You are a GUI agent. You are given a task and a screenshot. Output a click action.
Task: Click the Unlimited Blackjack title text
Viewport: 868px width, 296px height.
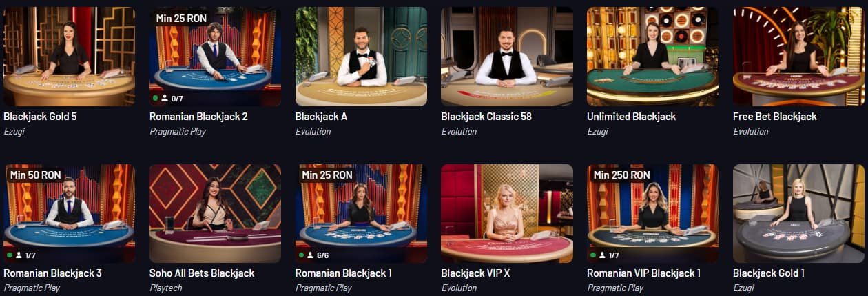click(632, 117)
